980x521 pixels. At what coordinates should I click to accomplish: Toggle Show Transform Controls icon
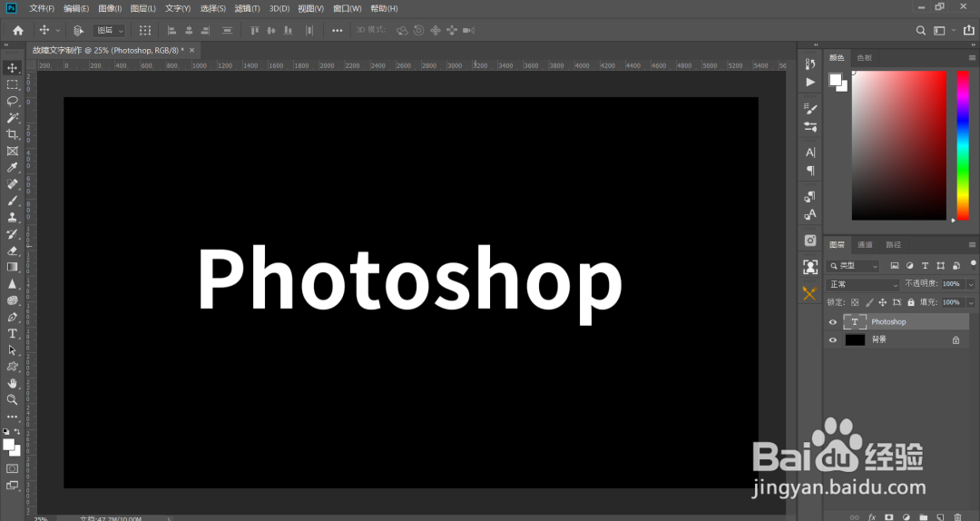pyautogui.click(x=145, y=30)
